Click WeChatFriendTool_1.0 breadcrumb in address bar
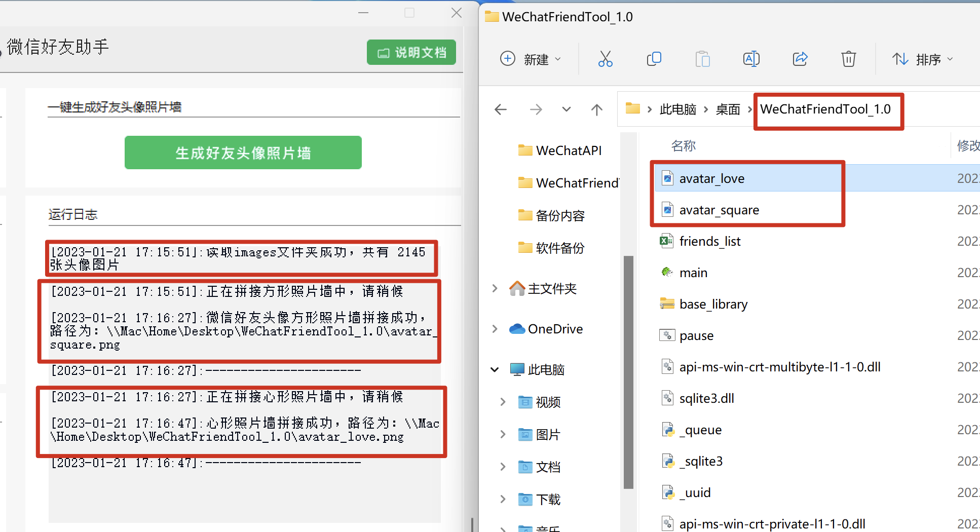This screenshot has width=980, height=532. point(825,109)
